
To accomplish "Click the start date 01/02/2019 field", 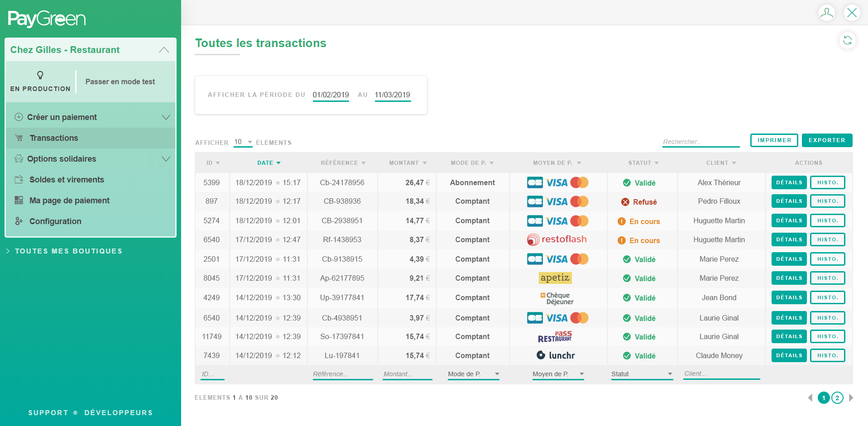I will (x=331, y=95).
